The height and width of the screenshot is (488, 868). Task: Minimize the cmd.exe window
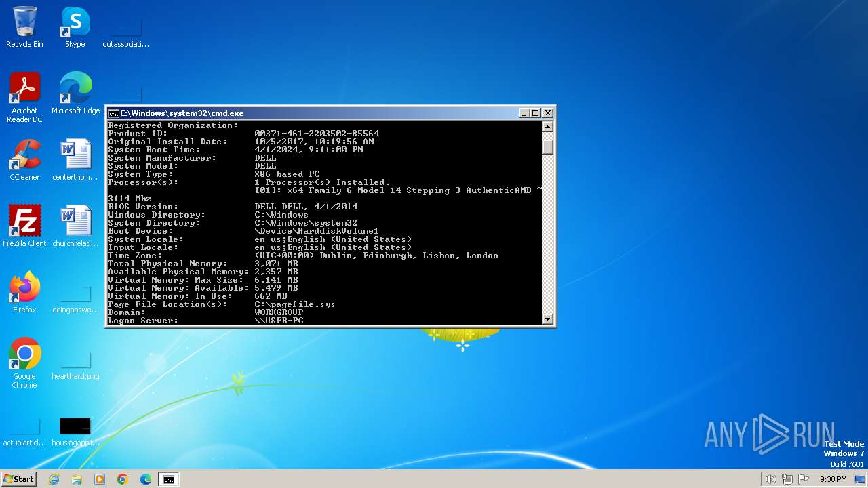(524, 113)
